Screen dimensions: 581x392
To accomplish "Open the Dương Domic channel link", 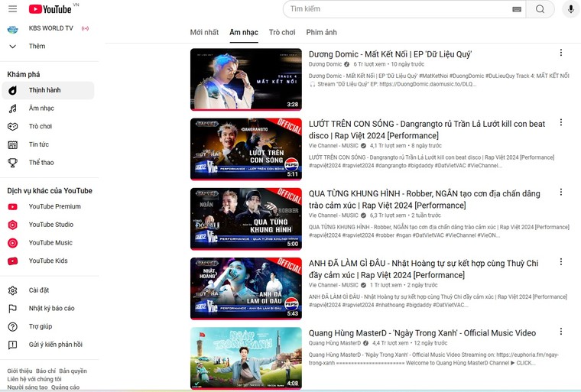I will (x=326, y=64).
